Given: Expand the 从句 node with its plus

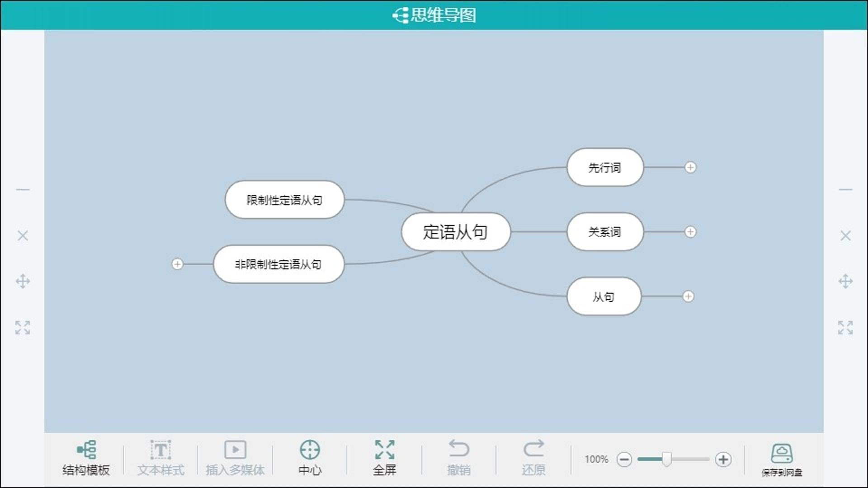Looking at the screenshot, I should pos(688,296).
